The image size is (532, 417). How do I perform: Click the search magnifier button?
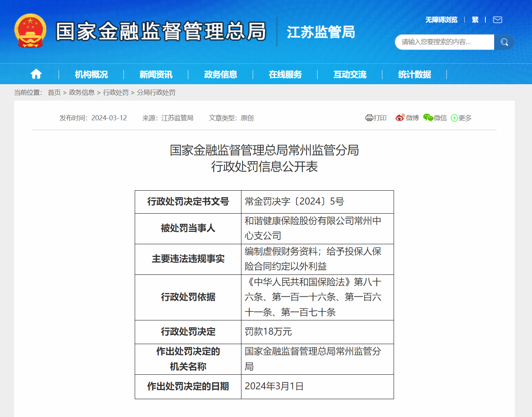(x=504, y=42)
